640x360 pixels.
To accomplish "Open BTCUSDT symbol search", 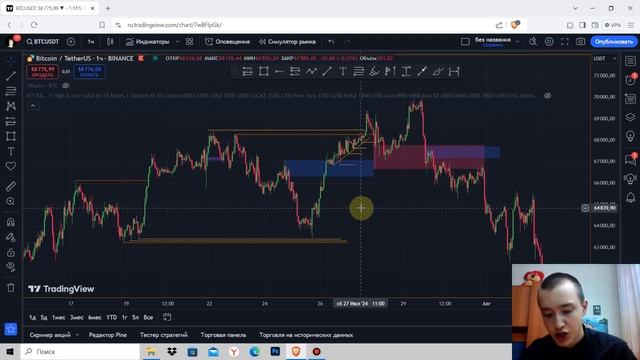I will point(43,42).
